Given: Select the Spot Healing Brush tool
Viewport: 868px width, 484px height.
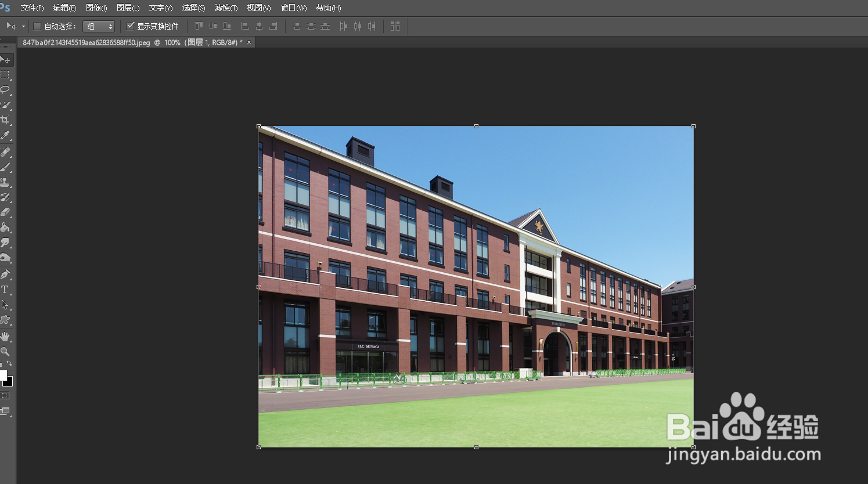Looking at the screenshot, I should (x=5, y=152).
